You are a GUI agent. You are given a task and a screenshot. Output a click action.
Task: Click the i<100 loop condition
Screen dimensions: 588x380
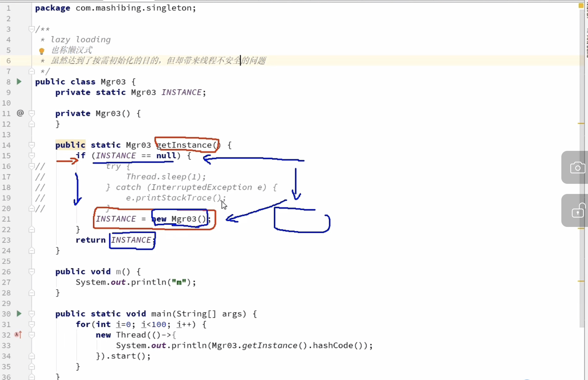pyautogui.click(x=154, y=325)
